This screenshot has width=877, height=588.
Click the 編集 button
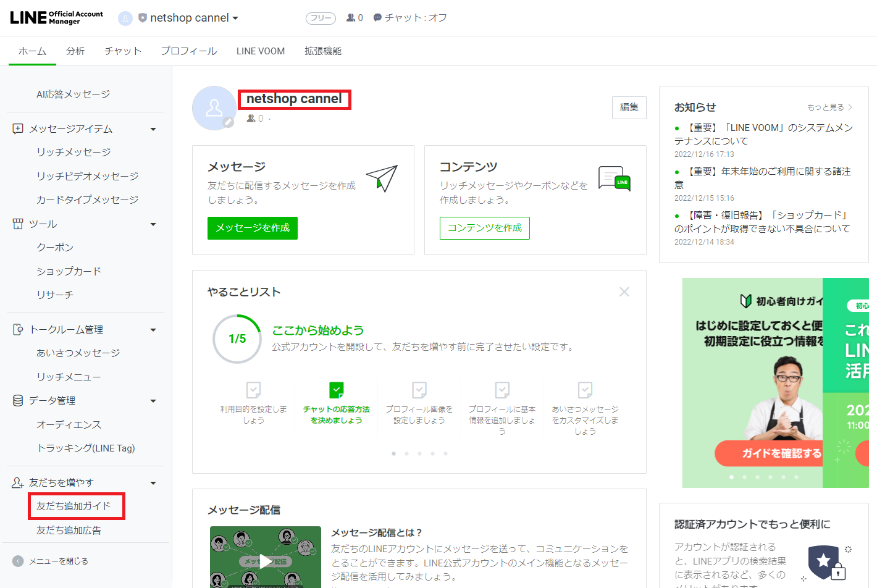[629, 107]
